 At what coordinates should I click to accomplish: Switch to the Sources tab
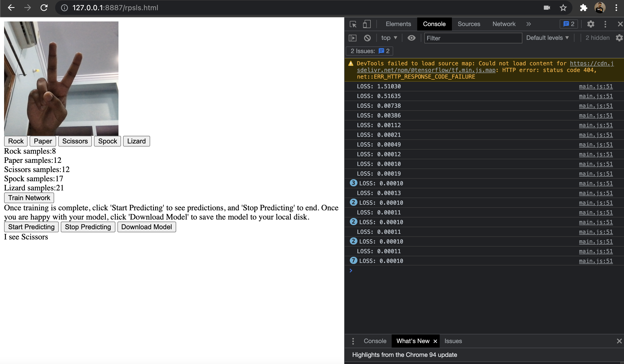[x=469, y=24]
